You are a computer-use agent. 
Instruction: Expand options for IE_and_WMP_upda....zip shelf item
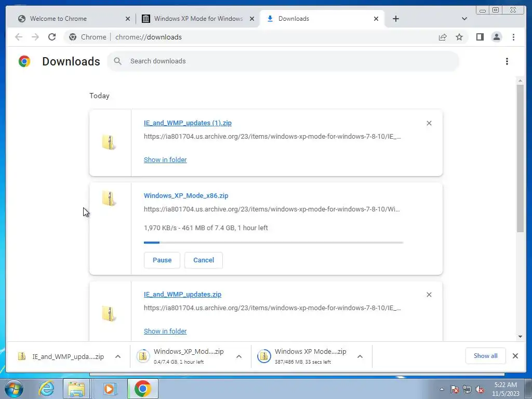118,356
